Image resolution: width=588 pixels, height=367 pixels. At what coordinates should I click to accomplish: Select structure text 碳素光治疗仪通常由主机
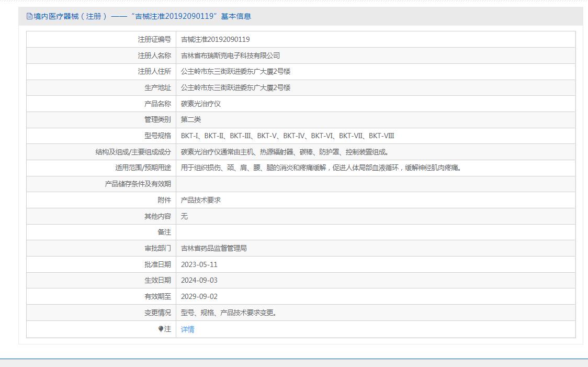(286, 152)
